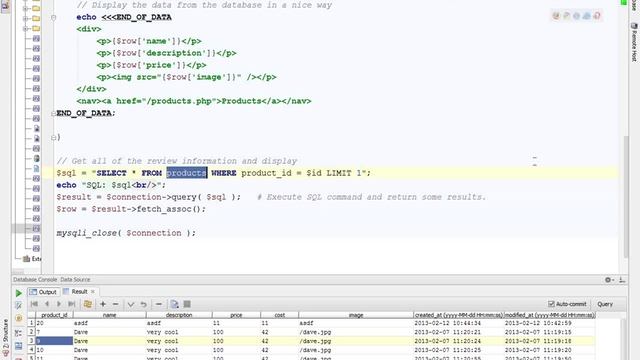Click the 'Data Source' panel label
640x360 pixels.
coord(75,280)
